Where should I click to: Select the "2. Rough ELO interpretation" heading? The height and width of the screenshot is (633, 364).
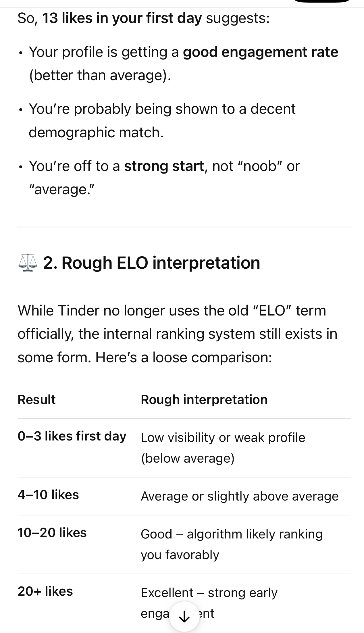[x=151, y=263]
